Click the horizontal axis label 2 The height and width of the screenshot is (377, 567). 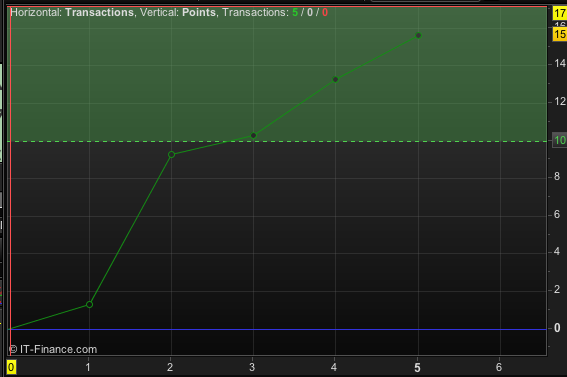pos(170,368)
